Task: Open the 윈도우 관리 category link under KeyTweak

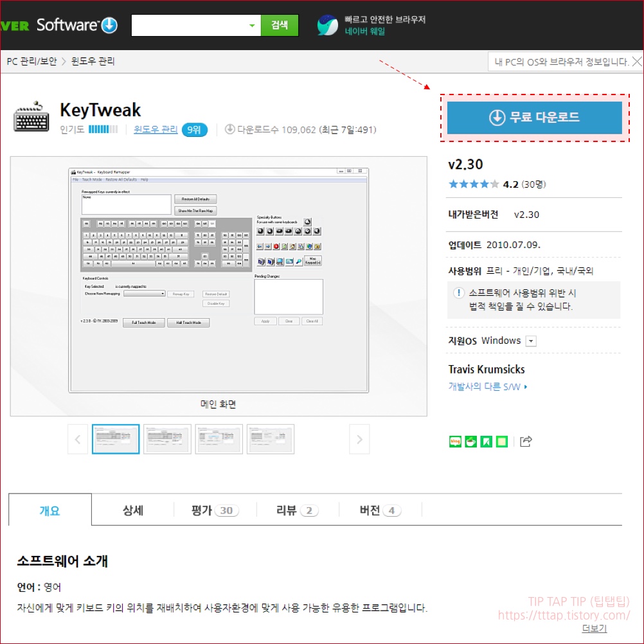Action: pyautogui.click(x=156, y=130)
